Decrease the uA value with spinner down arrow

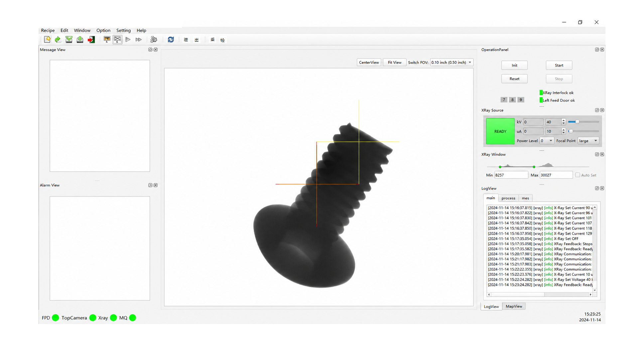coord(563,133)
